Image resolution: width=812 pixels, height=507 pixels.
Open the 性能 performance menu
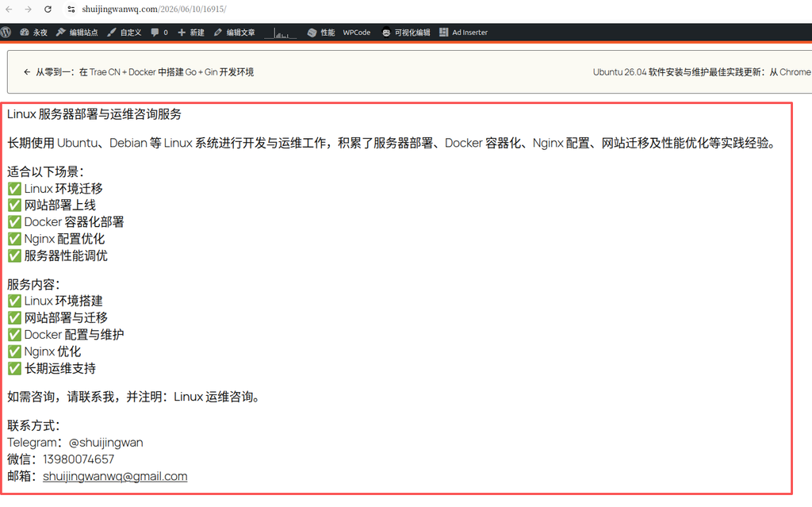click(x=321, y=33)
